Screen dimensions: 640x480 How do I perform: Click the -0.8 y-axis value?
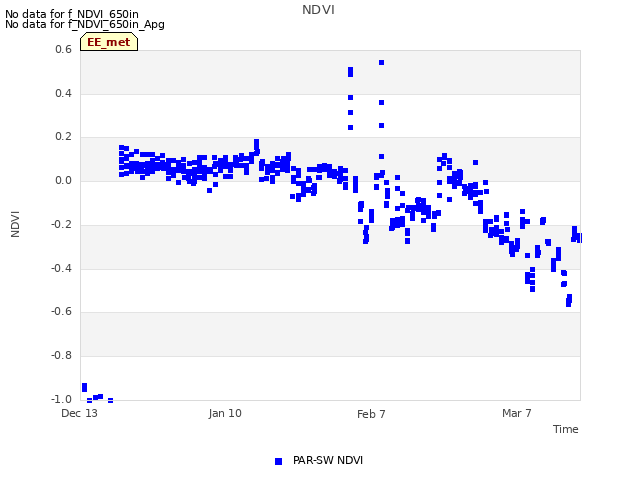coord(61,356)
